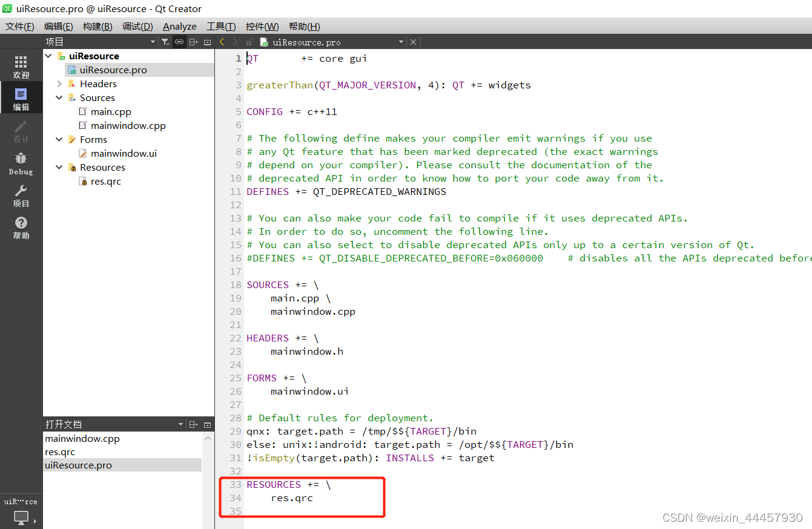This screenshot has width=812, height=529.
Task: Open the 帮助 (Help) mode in sidebar
Action: [21, 228]
